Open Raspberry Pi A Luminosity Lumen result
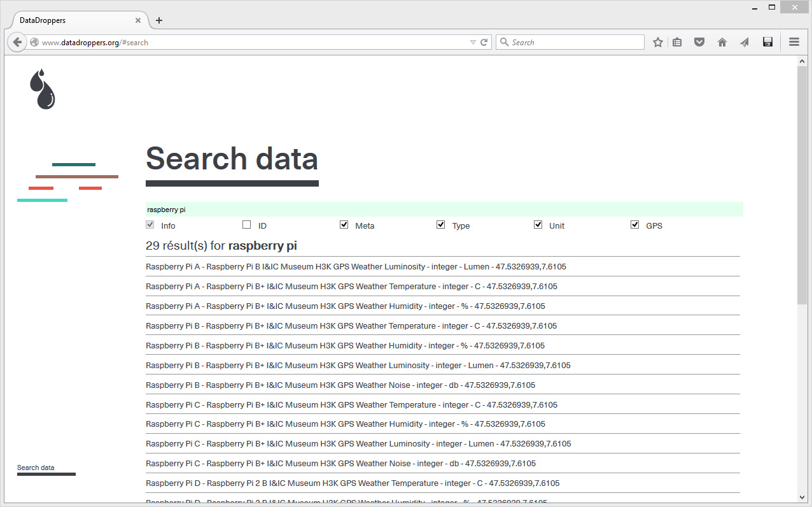The image size is (812, 507). [443, 267]
